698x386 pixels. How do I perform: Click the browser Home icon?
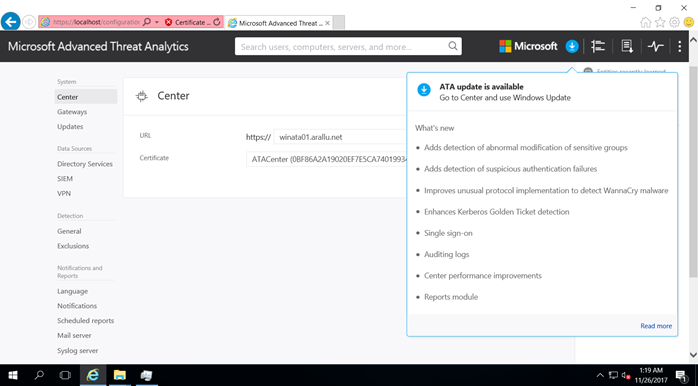[645, 22]
